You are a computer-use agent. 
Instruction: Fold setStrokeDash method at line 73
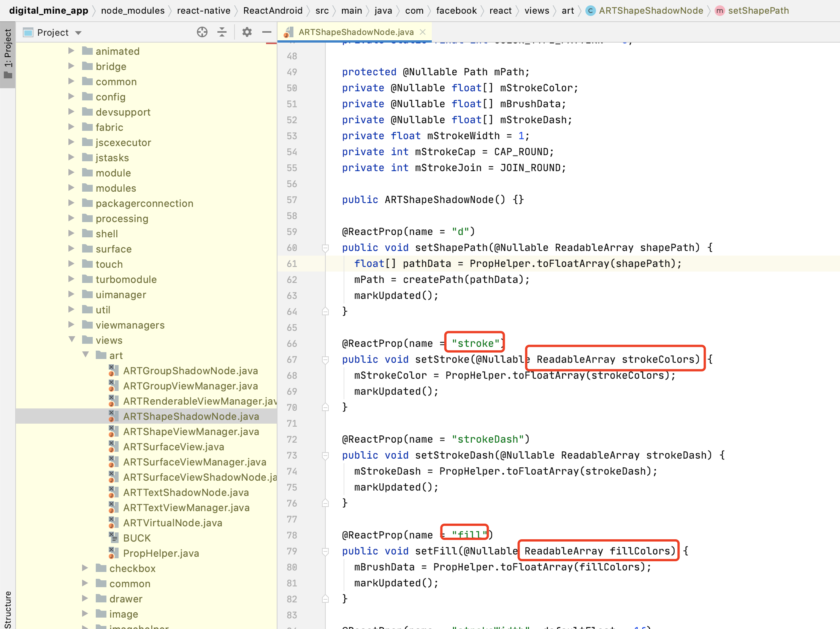[325, 456]
